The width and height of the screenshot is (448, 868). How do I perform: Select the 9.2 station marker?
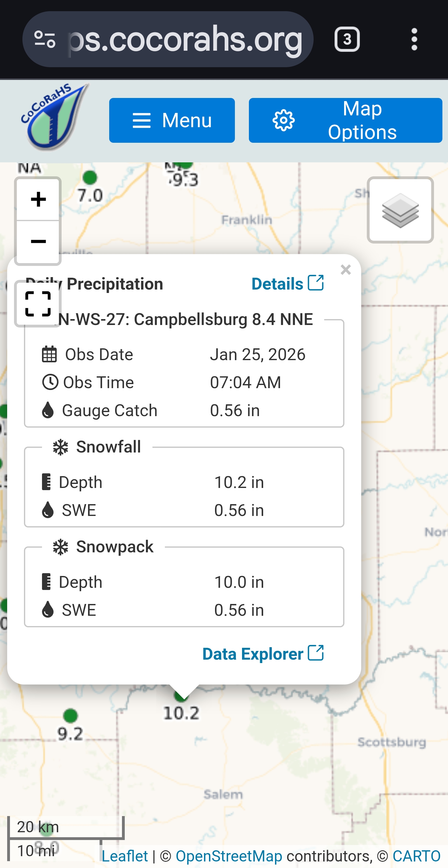[x=70, y=715]
